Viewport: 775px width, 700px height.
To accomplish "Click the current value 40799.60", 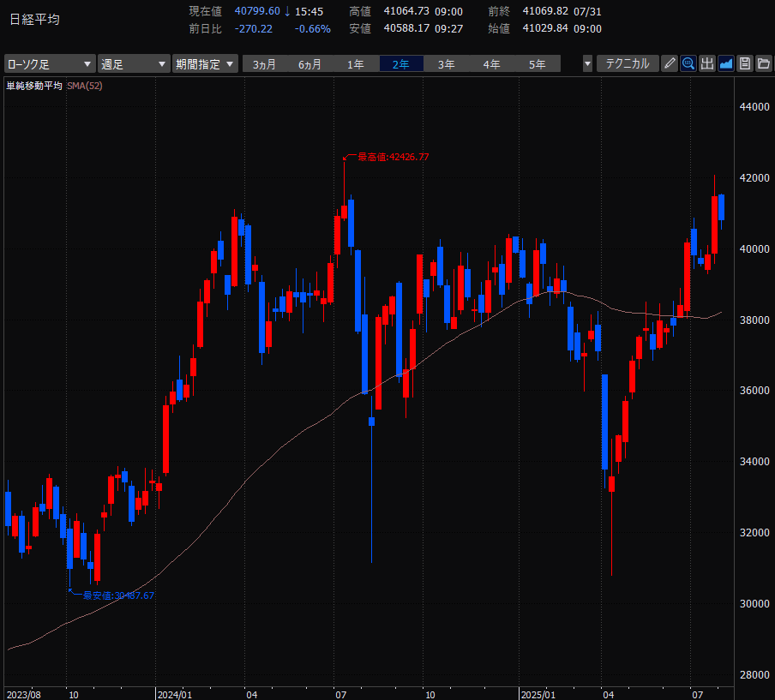I will (x=257, y=11).
